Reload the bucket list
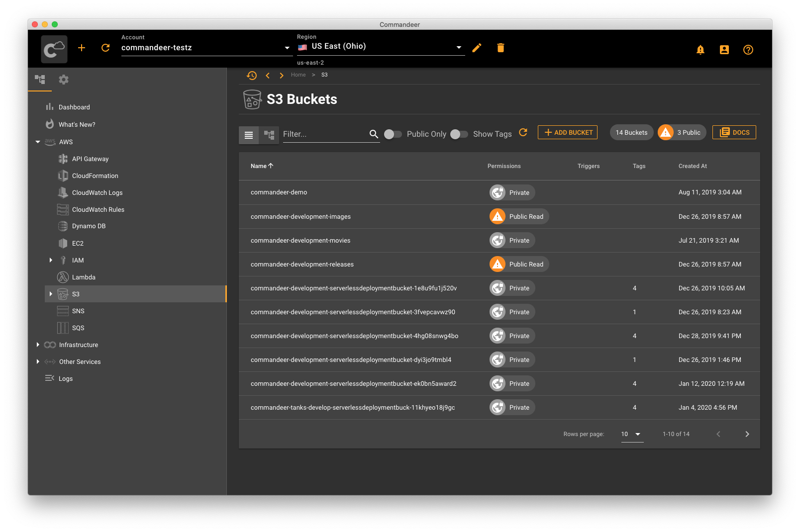This screenshot has width=800, height=532. pos(523,132)
